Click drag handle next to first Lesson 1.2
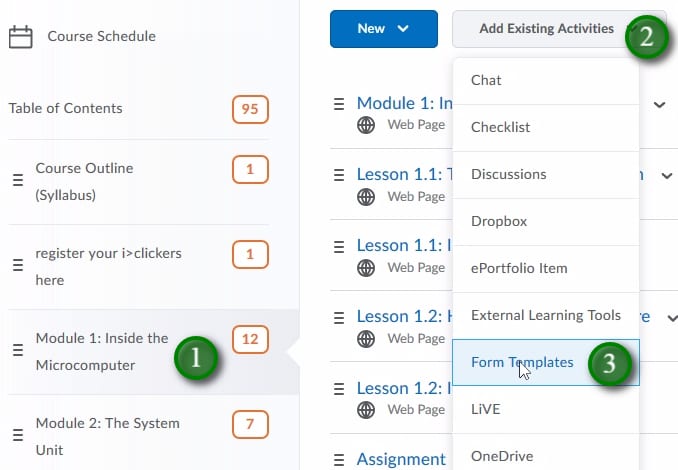The image size is (678, 470). click(x=338, y=317)
